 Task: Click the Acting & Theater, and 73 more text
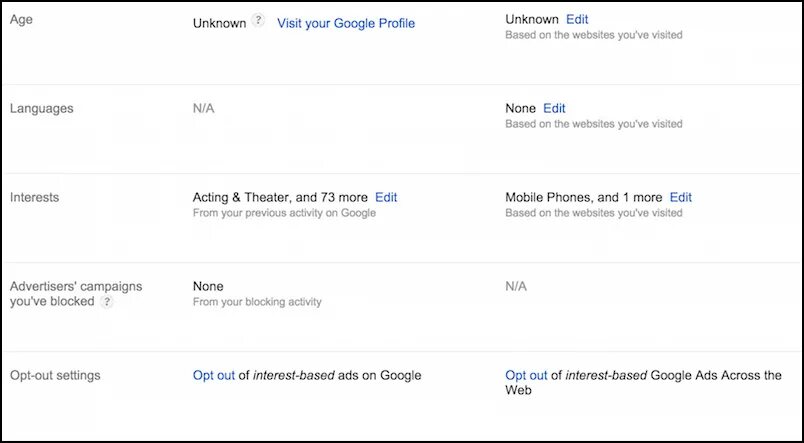tap(280, 197)
